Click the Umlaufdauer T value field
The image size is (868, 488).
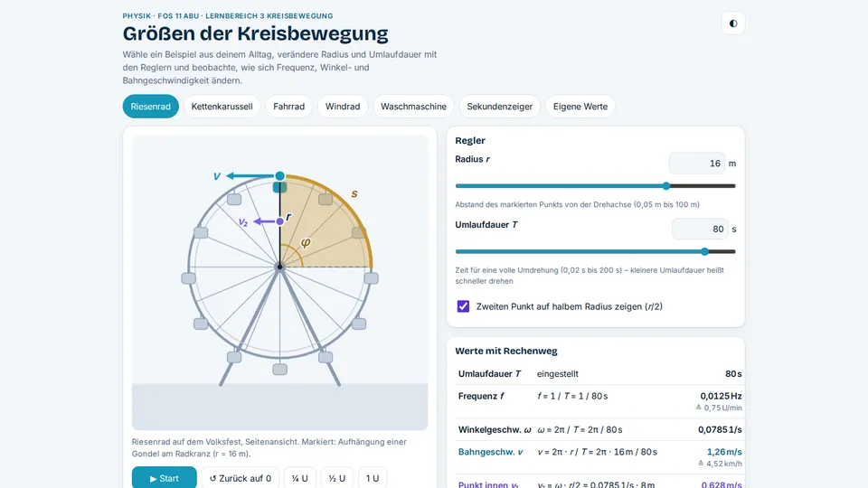click(x=700, y=229)
